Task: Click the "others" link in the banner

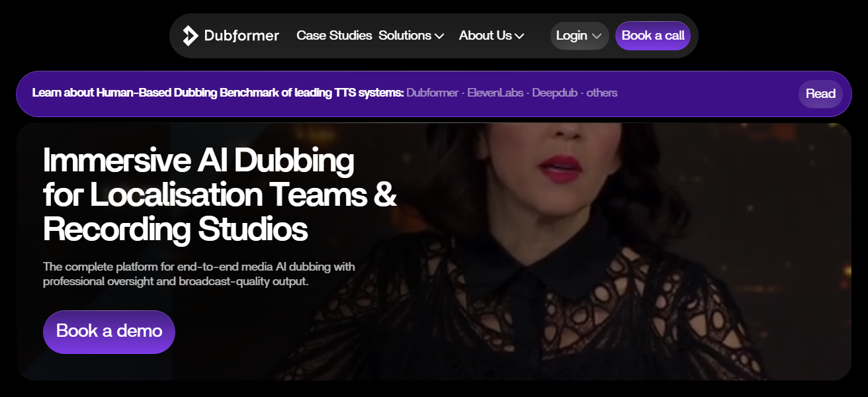Action: click(x=602, y=93)
